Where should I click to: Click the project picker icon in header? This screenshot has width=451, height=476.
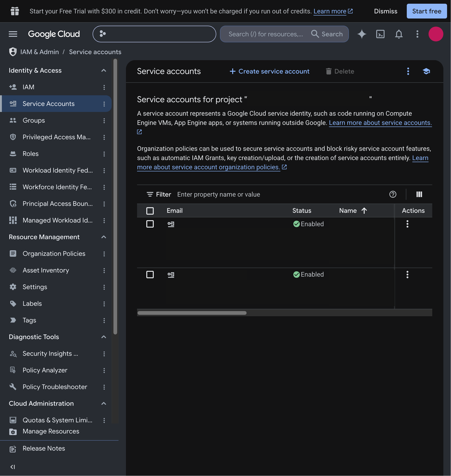(x=103, y=34)
